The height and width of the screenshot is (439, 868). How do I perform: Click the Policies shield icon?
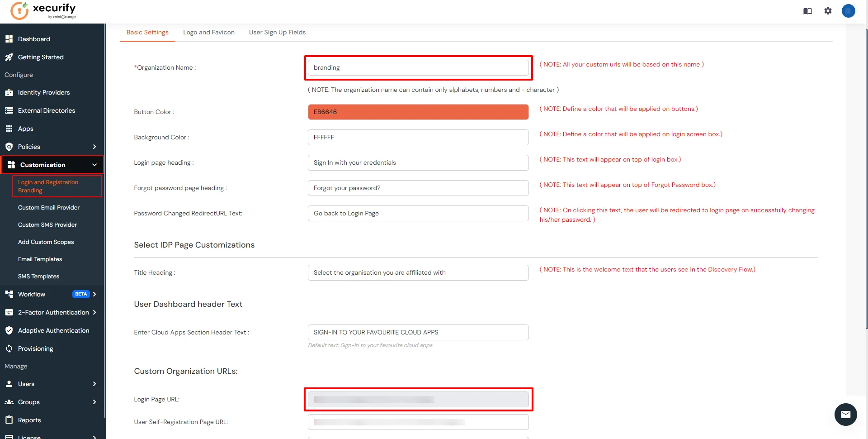[x=9, y=147]
